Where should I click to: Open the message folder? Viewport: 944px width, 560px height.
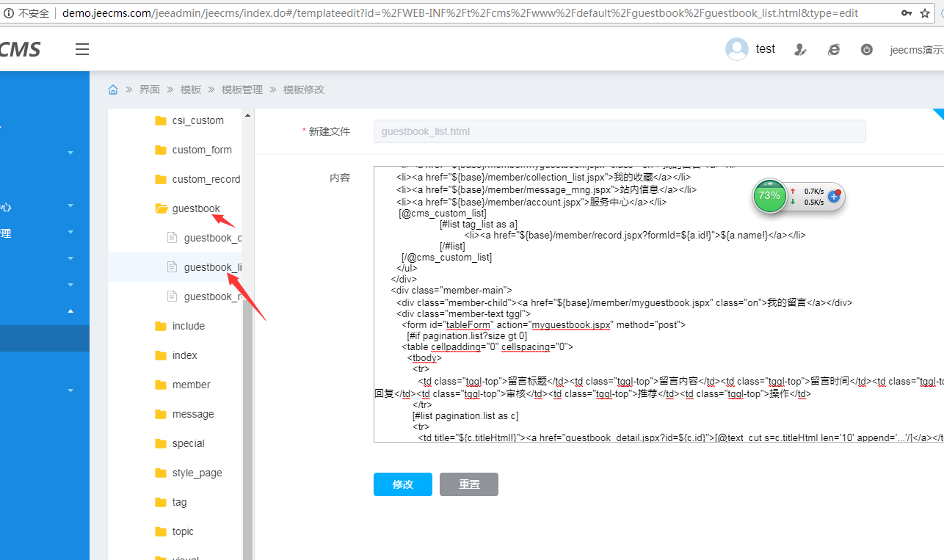(x=193, y=414)
